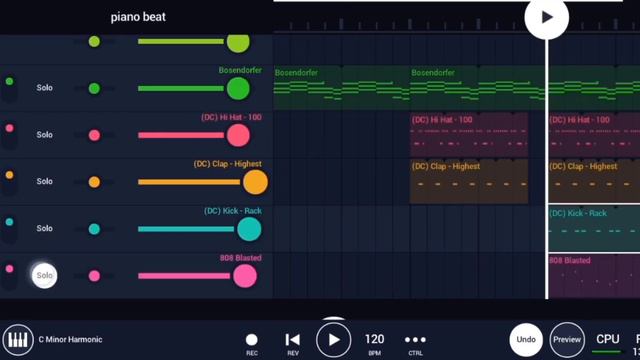The image size is (640, 360).
Task: Solo the (DC) Kick - Rack track
Action: (44, 228)
